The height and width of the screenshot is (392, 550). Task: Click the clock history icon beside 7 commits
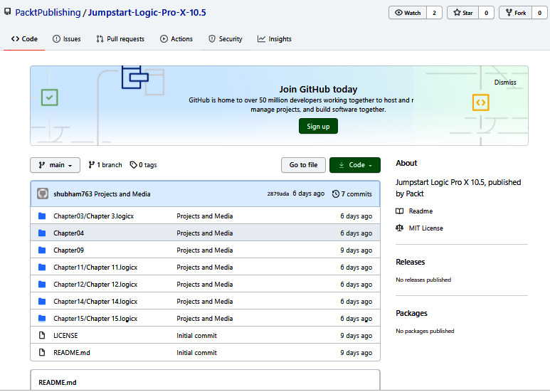(336, 194)
